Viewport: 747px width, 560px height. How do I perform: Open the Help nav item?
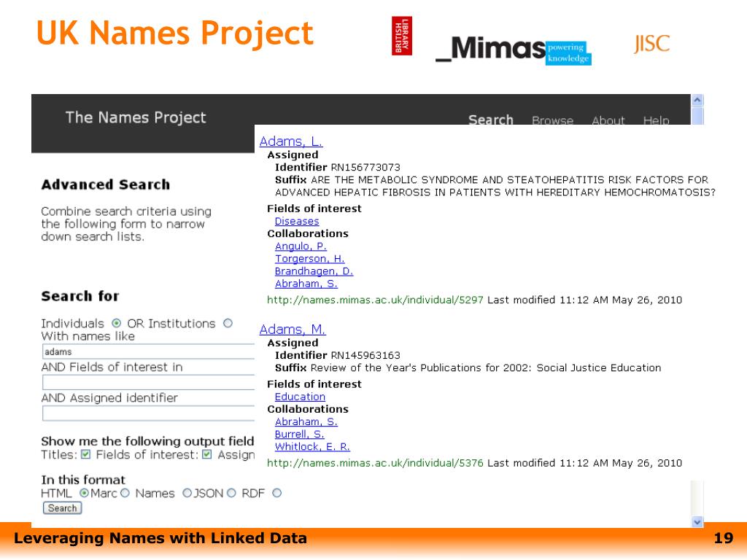coord(656,120)
